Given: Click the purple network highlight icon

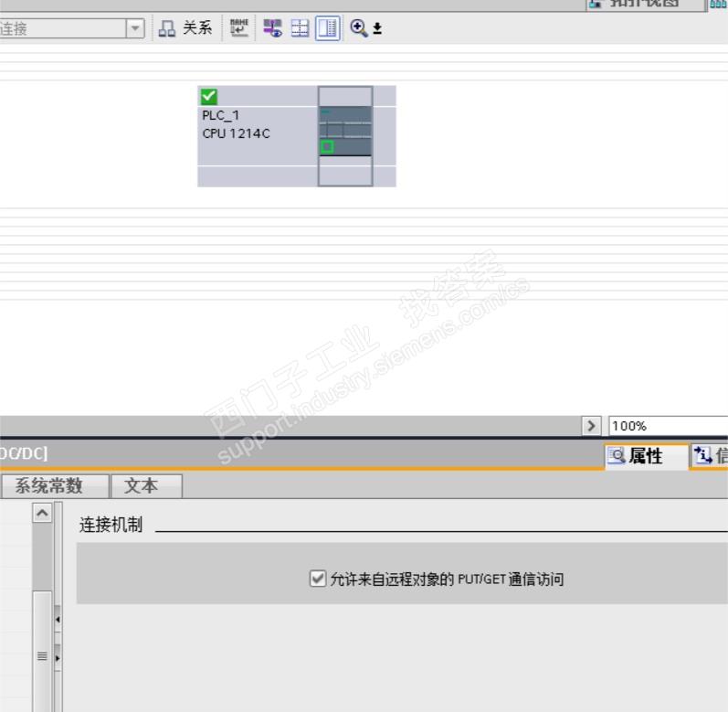Looking at the screenshot, I should pos(272,28).
